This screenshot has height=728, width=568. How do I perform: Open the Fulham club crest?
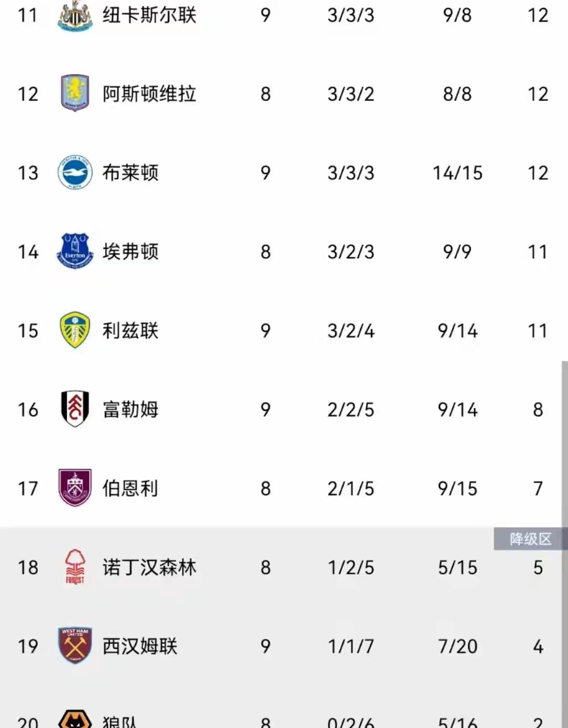click(x=75, y=409)
